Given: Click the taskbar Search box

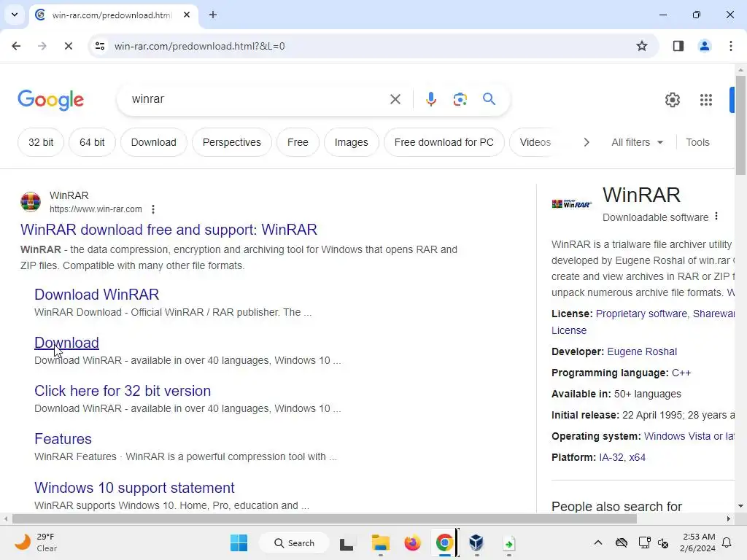Looking at the screenshot, I should [294, 542].
